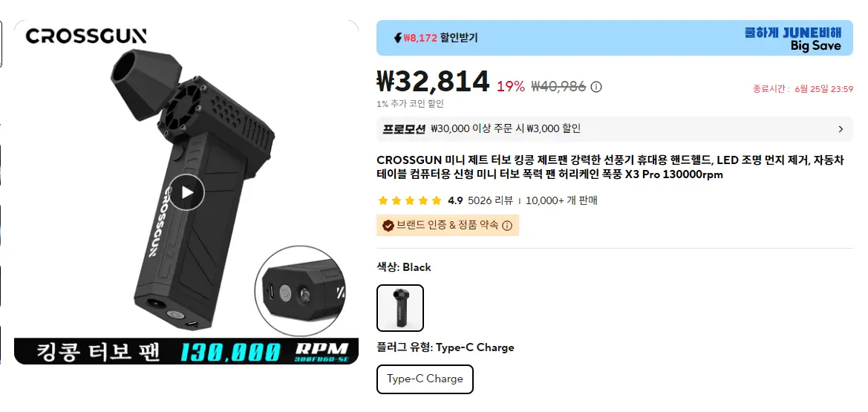Image resolution: width=868 pixels, height=412 pixels.
Task: Choose the Type-C Charge plug option
Action: [x=425, y=379]
